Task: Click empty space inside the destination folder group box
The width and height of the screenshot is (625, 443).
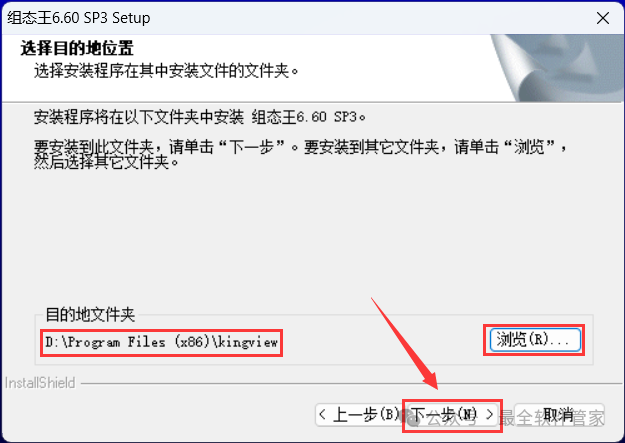Action: [383, 341]
